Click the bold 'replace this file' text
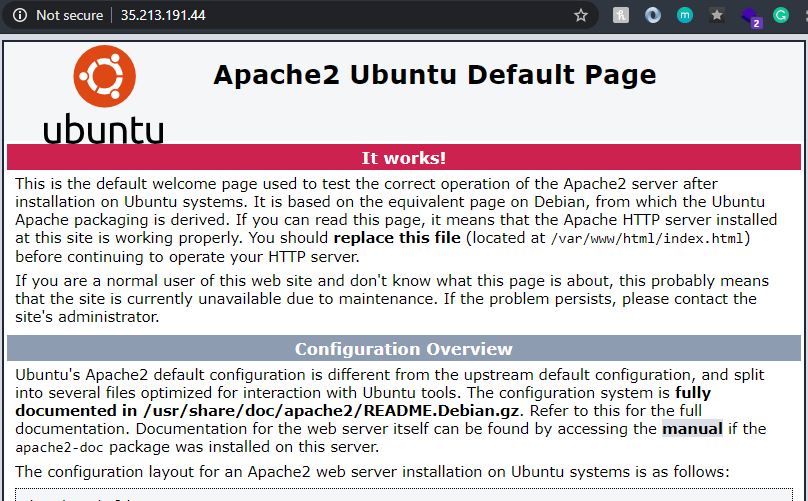This screenshot has height=501, width=808. [397, 238]
